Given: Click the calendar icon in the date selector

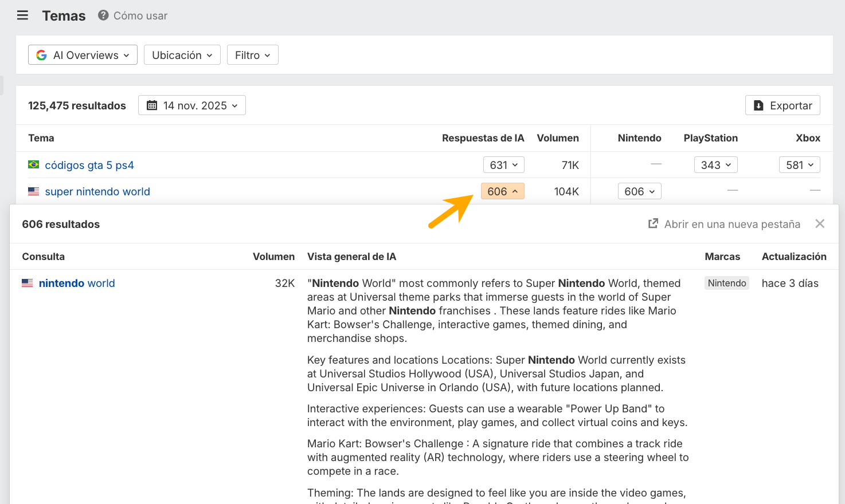Looking at the screenshot, I should click(151, 105).
